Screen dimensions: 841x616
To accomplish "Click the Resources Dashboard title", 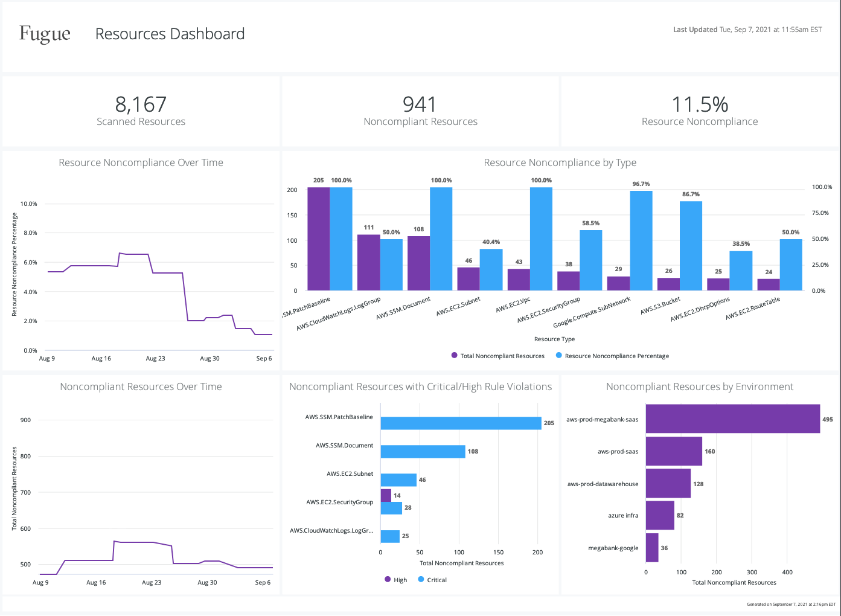I will click(170, 34).
